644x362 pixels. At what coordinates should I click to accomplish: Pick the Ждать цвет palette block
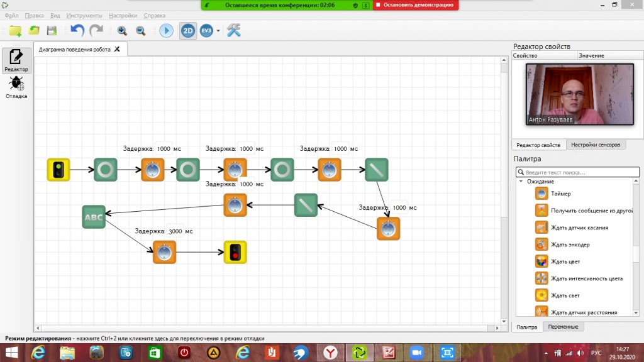(x=565, y=261)
